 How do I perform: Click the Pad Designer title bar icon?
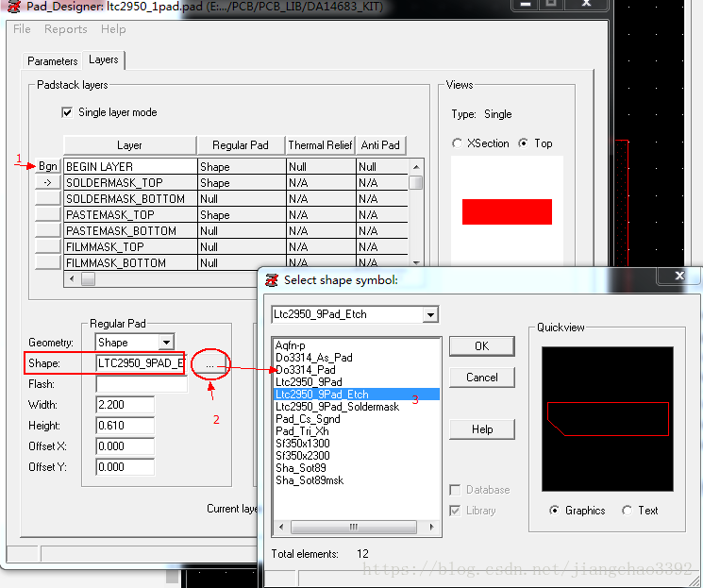coord(13,8)
